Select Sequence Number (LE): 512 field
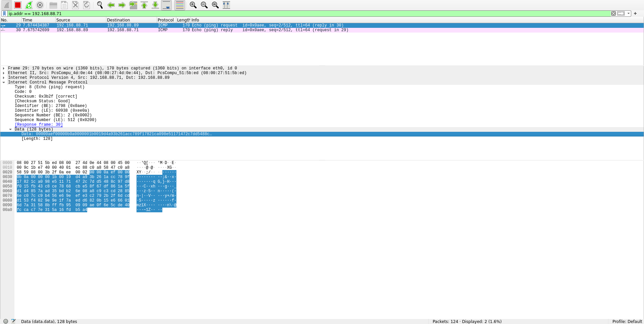 click(x=55, y=120)
